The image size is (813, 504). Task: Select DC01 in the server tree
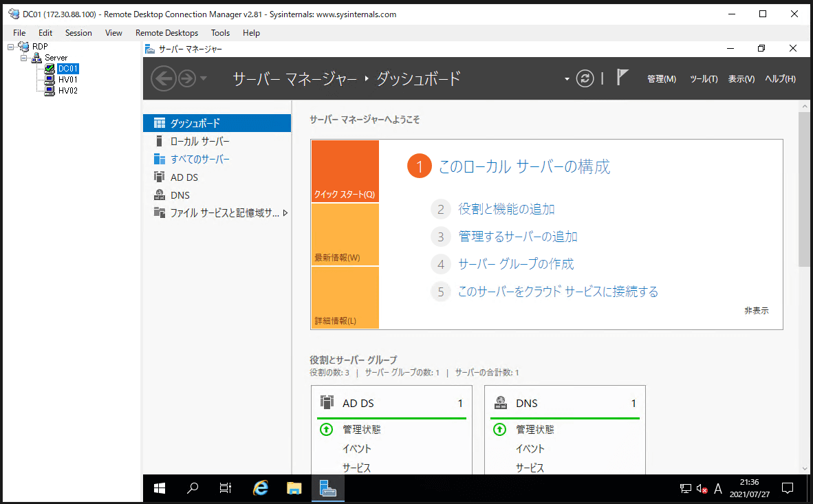tap(68, 69)
